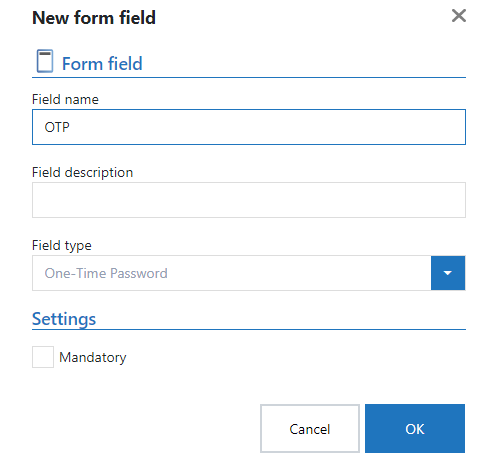488x456 pixels.
Task: Place the cursor after the OTP text
Action: [x=71, y=127]
